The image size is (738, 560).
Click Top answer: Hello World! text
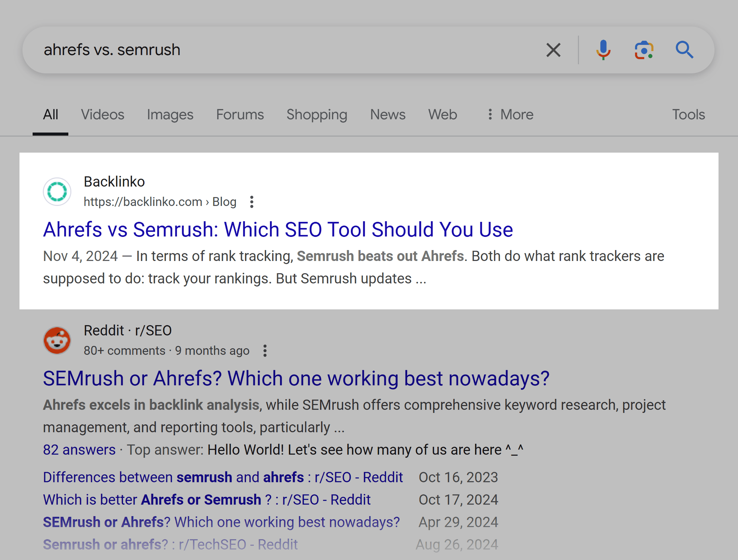[x=325, y=450]
